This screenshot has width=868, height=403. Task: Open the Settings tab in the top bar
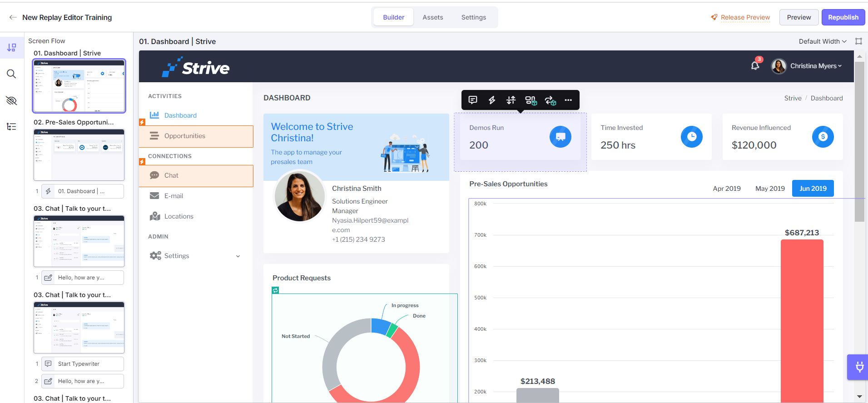(x=473, y=17)
